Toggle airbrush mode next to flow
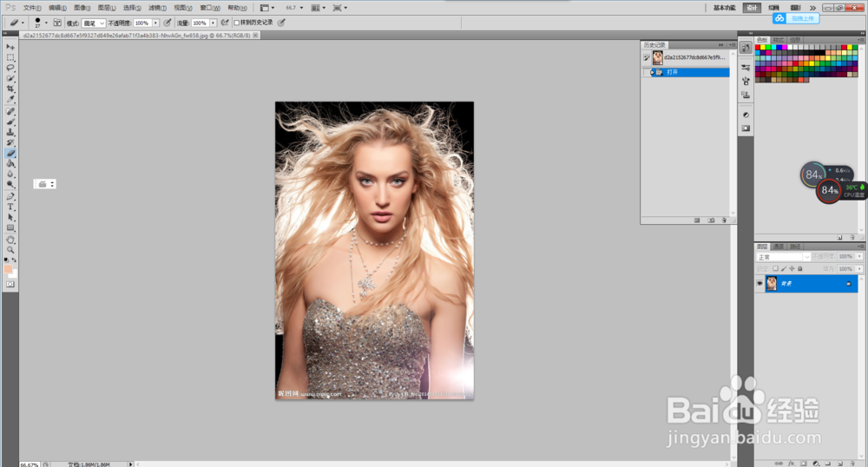This screenshot has width=868, height=467. [225, 23]
